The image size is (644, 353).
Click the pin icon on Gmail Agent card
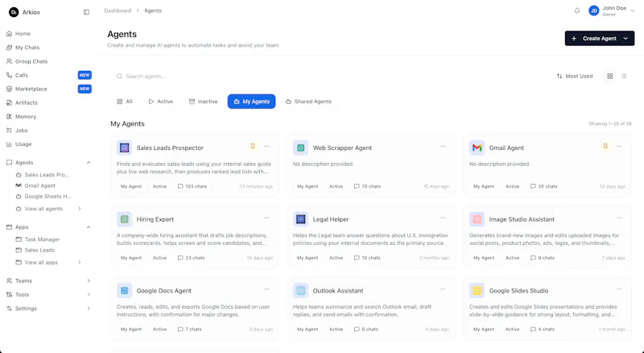[605, 146]
